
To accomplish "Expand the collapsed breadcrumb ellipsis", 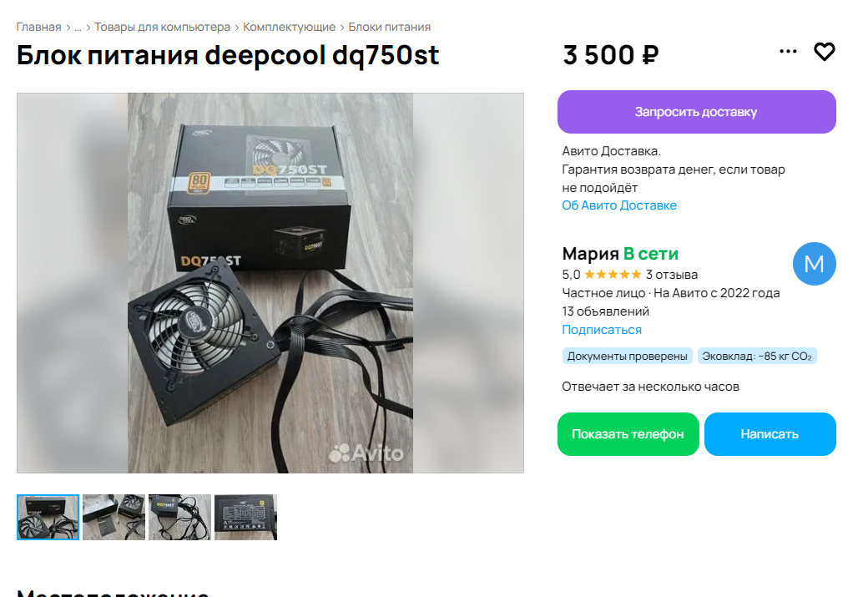I will click(78, 27).
